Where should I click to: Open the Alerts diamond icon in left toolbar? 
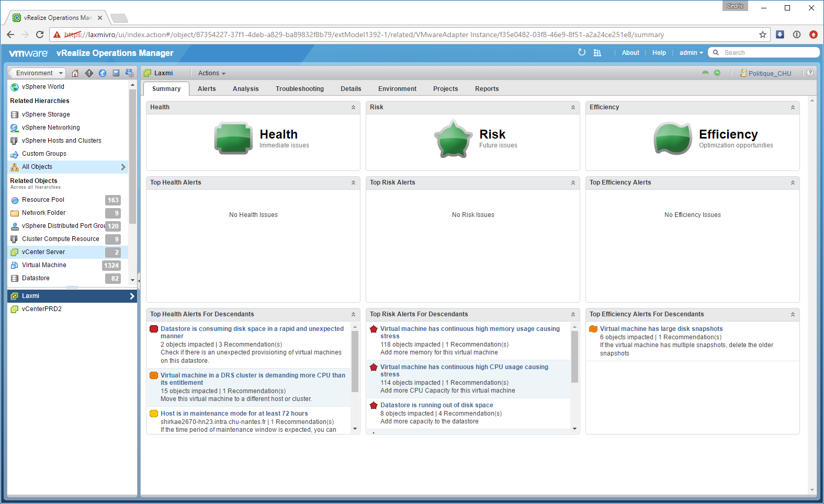point(89,73)
